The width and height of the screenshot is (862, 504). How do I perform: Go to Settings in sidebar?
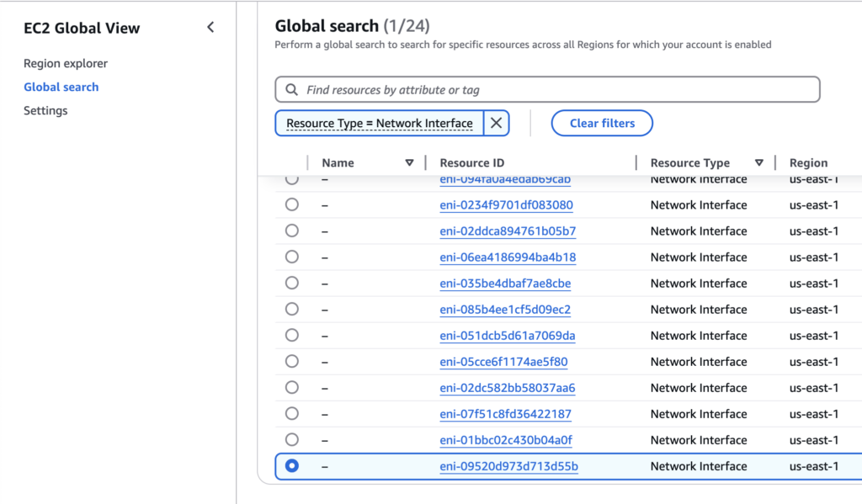pos(45,110)
